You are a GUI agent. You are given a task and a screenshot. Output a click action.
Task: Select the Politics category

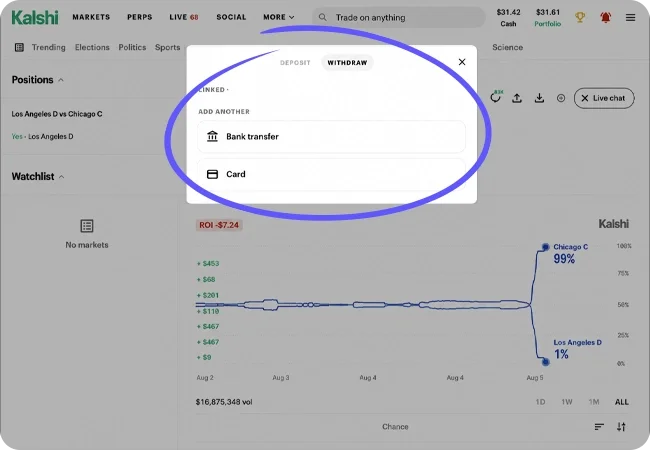[x=132, y=47]
